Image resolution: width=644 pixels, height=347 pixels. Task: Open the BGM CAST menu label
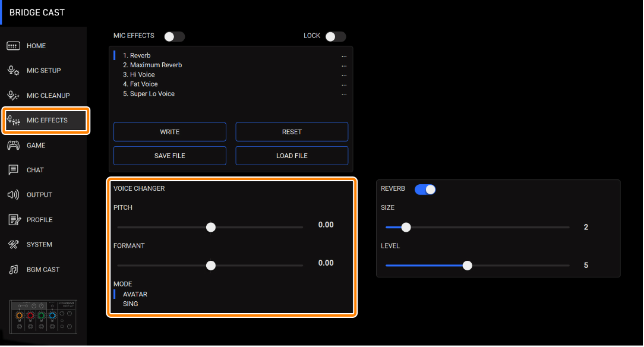click(x=43, y=269)
